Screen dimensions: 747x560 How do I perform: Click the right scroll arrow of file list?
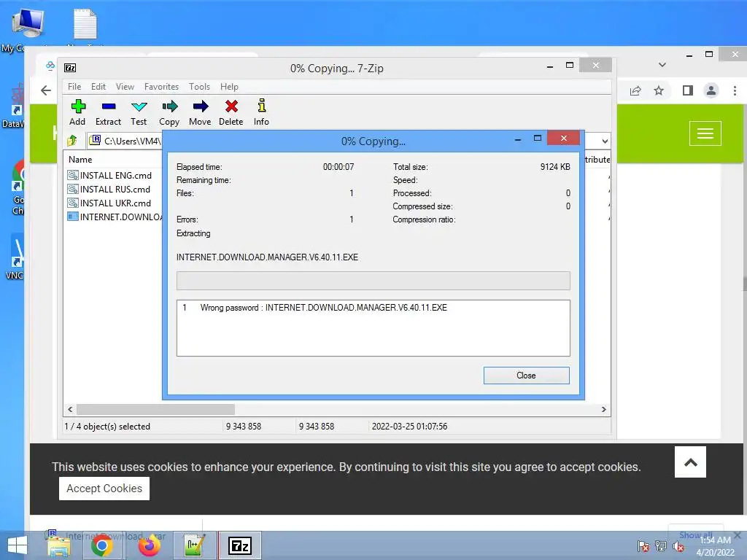(603, 409)
